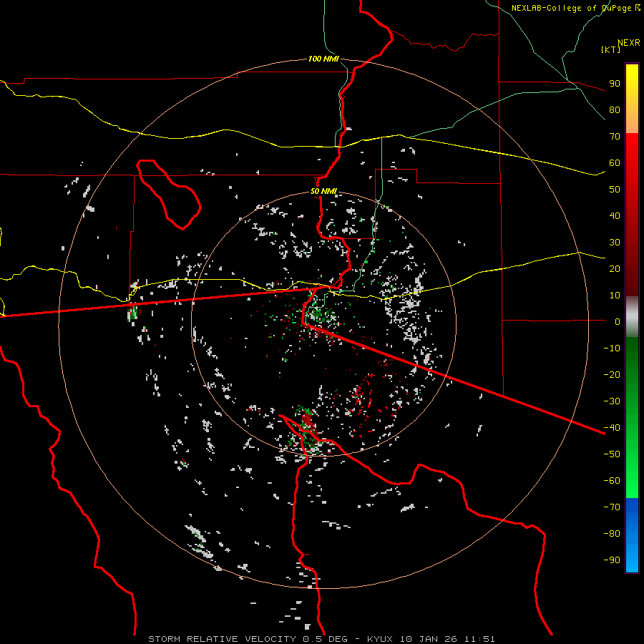Image resolution: width=644 pixels, height=644 pixels.
Task: Click the 70 value on color scale
Action: click(x=615, y=137)
